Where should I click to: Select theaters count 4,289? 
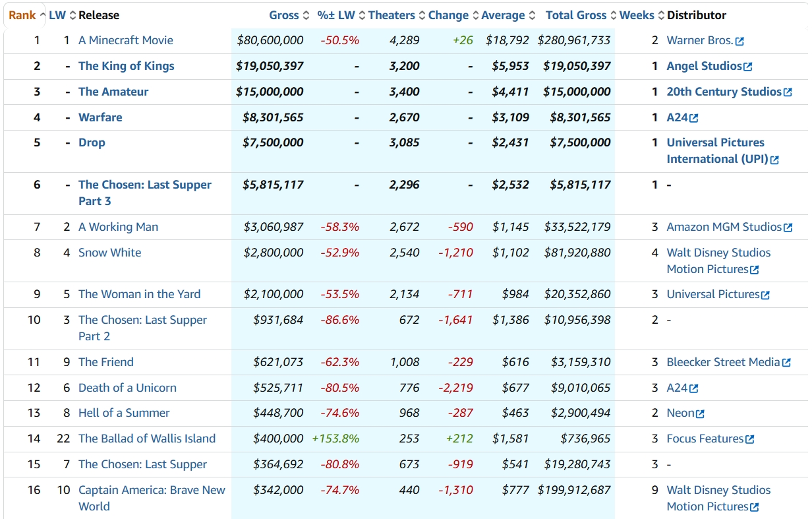coord(405,40)
